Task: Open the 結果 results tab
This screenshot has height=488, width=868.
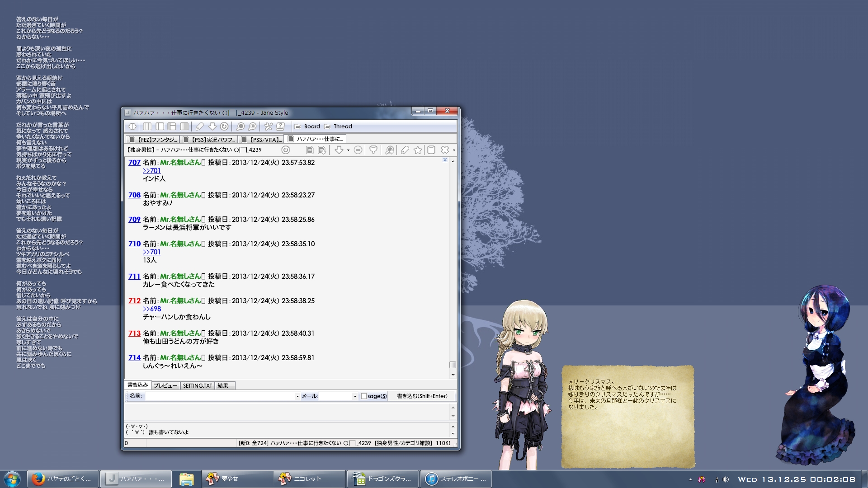Action: 224,385
